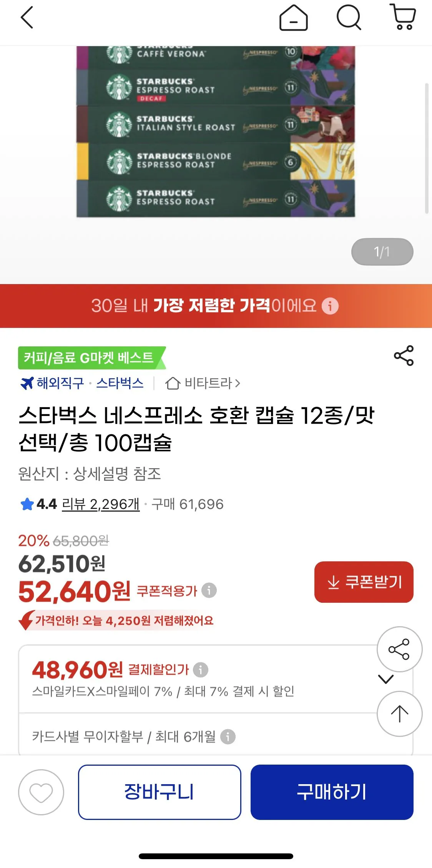
Task: Tap the Starbucks capsule product image
Action: (215, 131)
